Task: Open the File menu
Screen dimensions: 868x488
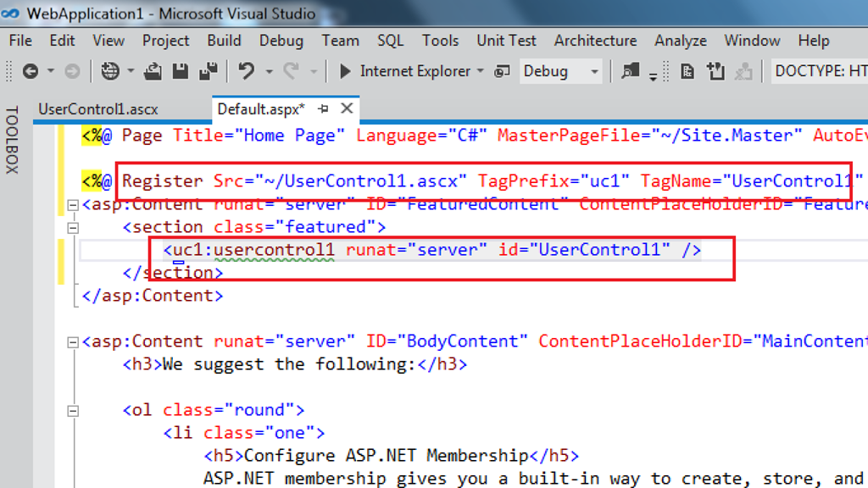Action: pyautogui.click(x=20, y=41)
